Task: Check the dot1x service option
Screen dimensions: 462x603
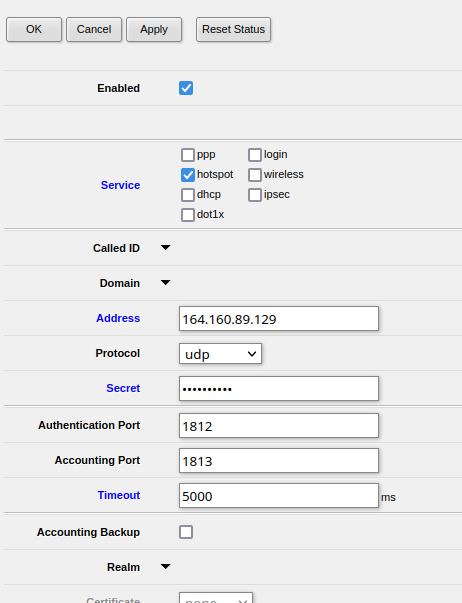Action: tap(188, 215)
